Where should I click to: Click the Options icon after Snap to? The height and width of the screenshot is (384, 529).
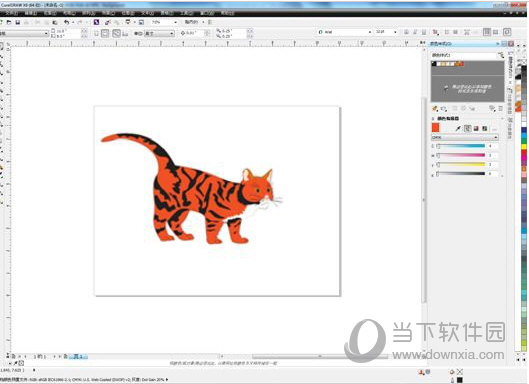coord(210,22)
